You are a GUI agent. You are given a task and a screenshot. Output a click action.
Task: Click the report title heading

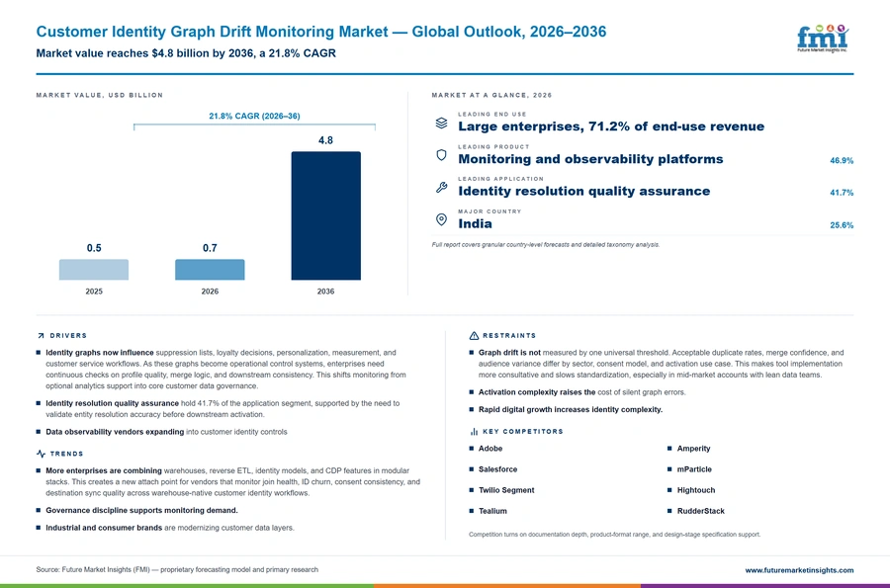click(321, 32)
